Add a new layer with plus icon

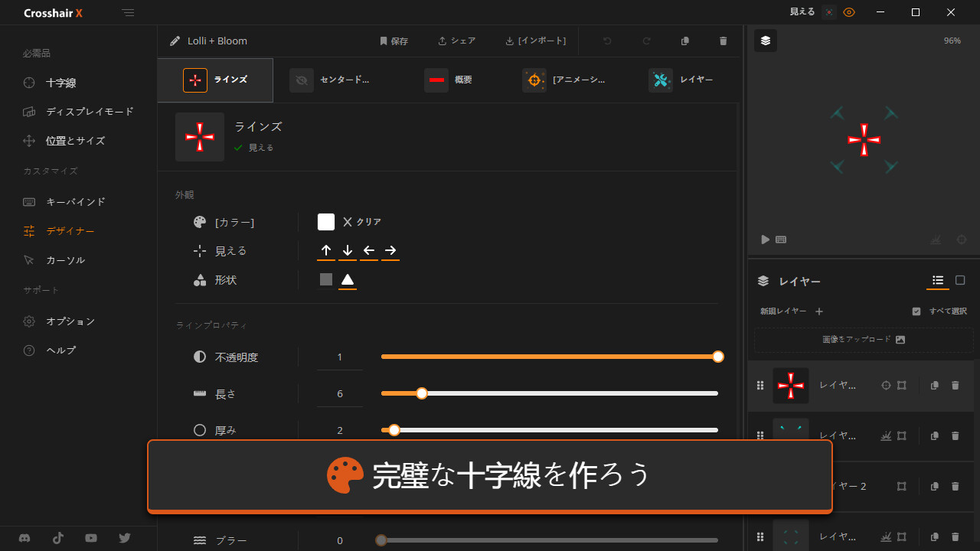(819, 311)
